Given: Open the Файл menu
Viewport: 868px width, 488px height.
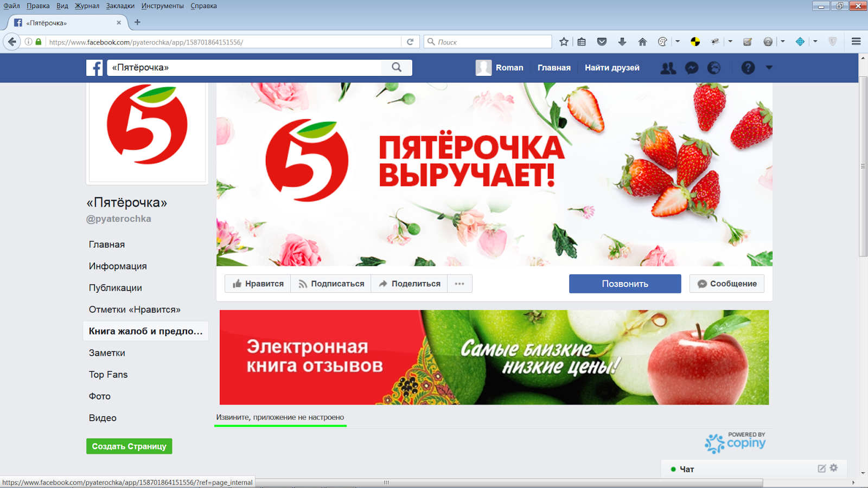Looking at the screenshot, I should (11, 6).
